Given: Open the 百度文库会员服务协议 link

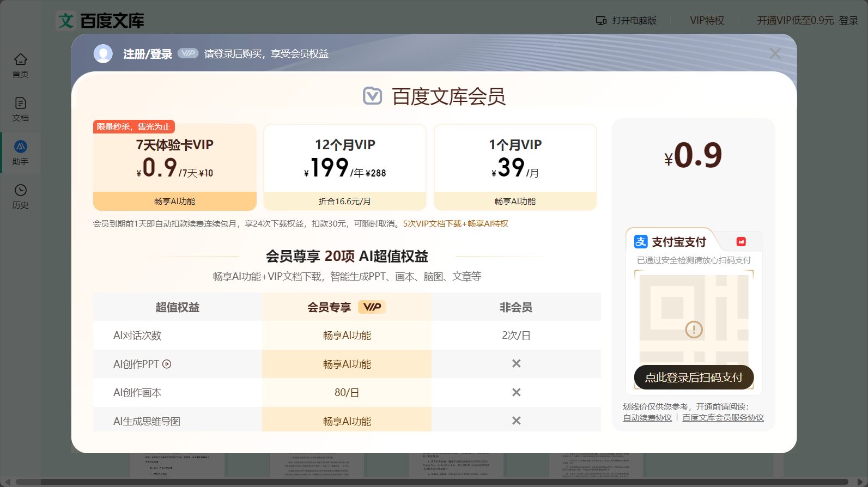Looking at the screenshot, I should click(723, 417).
